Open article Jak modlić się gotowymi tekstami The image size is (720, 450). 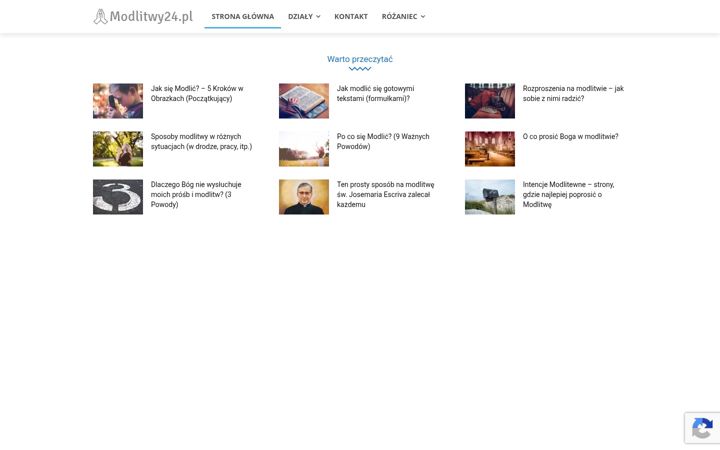375,93
